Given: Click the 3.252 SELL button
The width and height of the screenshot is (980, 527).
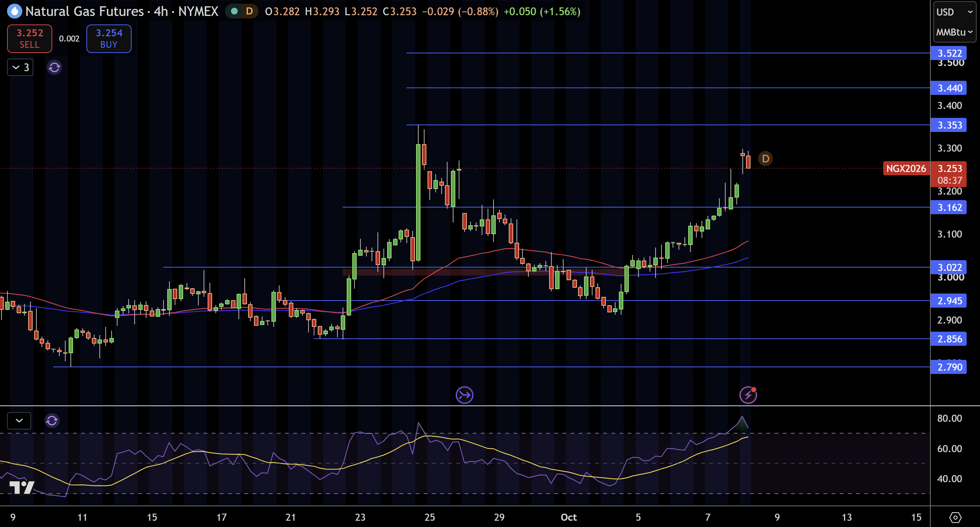Looking at the screenshot, I should 30,39.
